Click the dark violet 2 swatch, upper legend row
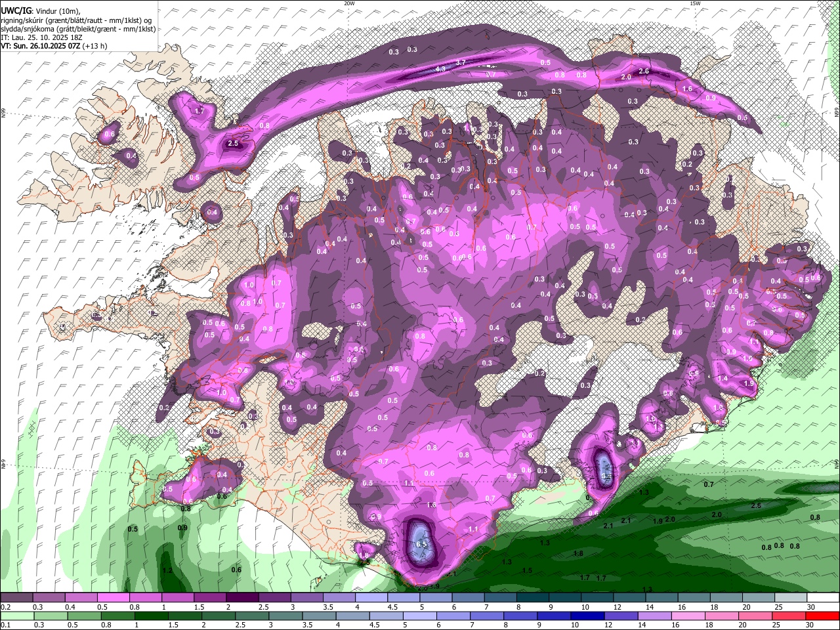This screenshot has width=840, height=630. 243,598
